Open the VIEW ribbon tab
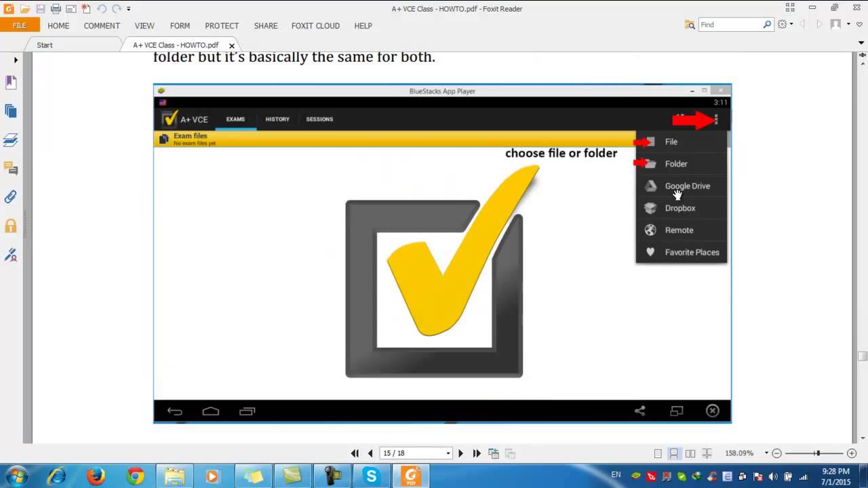The height and width of the screenshot is (488, 868). click(x=144, y=26)
